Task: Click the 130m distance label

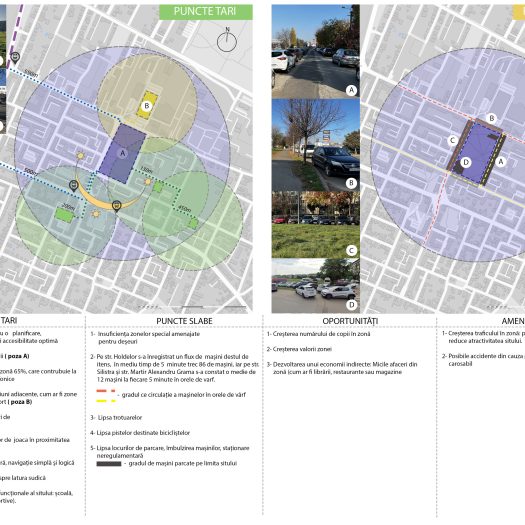Action: (x=146, y=170)
